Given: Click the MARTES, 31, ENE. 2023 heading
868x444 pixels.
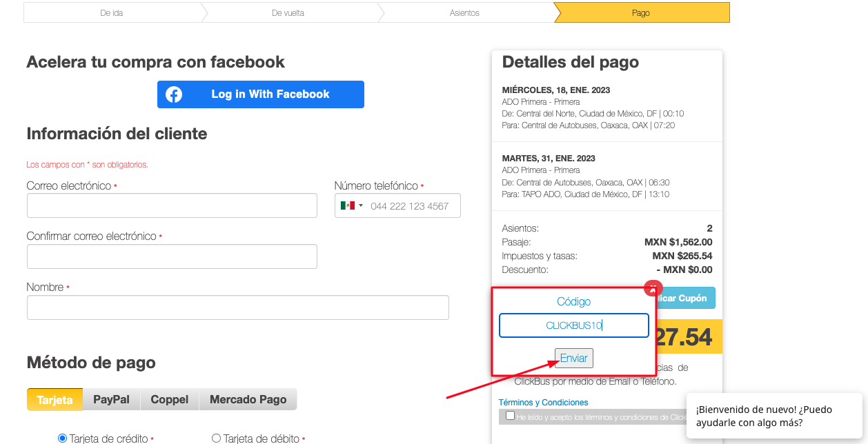Looking at the screenshot, I should [x=549, y=159].
